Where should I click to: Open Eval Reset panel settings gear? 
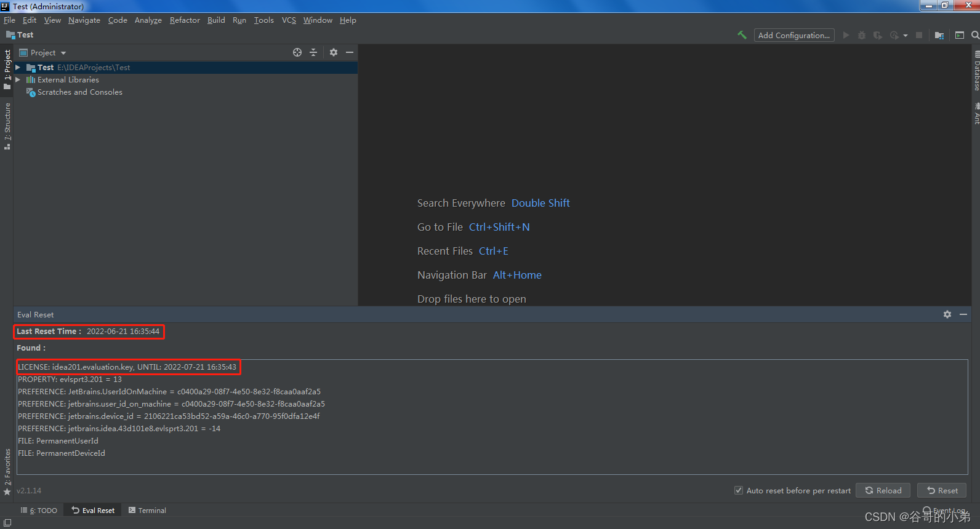coord(947,314)
